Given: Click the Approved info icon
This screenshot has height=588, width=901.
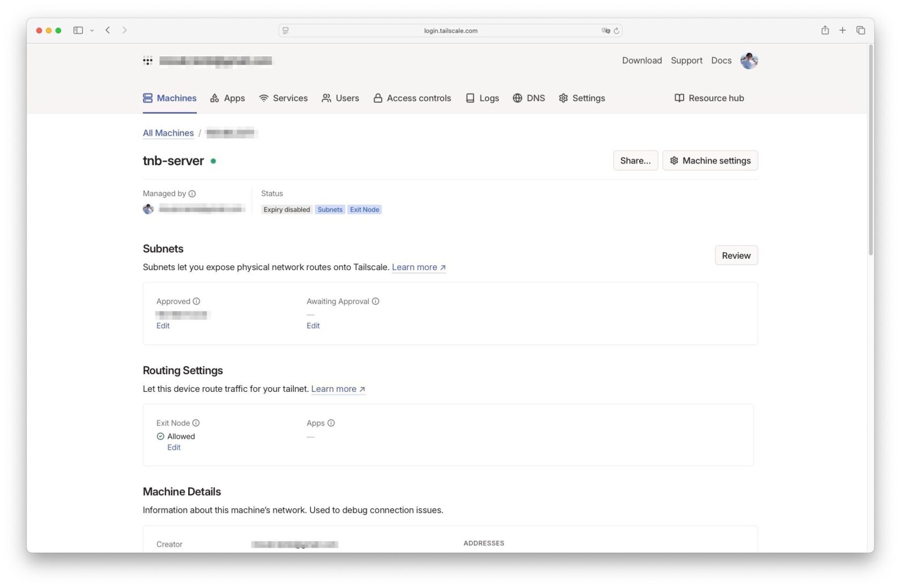Looking at the screenshot, I should point(196,301).
